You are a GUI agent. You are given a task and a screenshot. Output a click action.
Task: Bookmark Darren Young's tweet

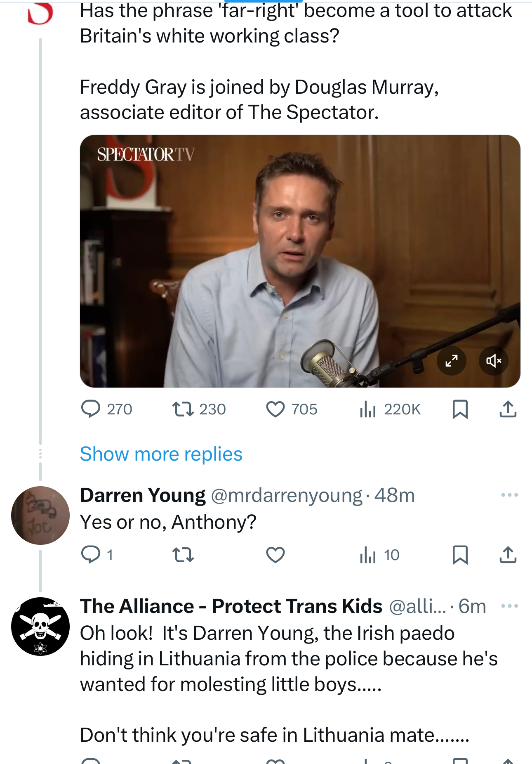460,555
